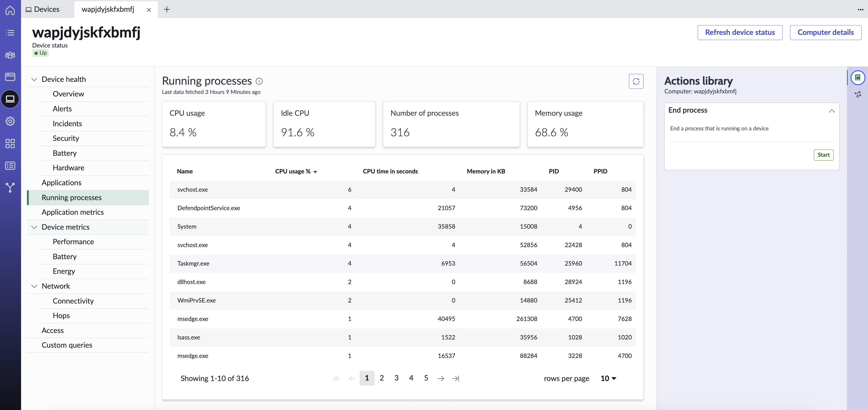868x410 pixels.
Task: Collapse the Network tree section
Action: click(x=34, y=286)
